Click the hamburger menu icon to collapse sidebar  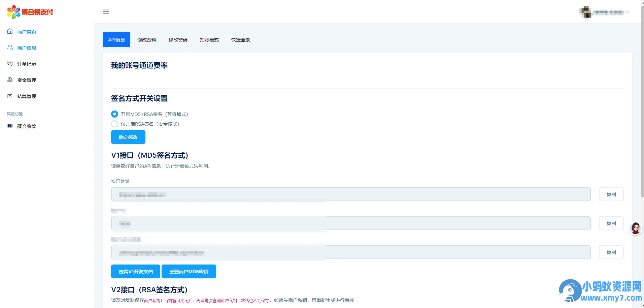point(106,12)
